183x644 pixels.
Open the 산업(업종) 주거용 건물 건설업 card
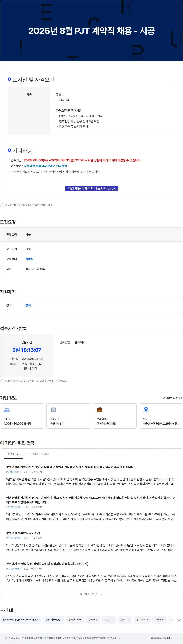115,416
